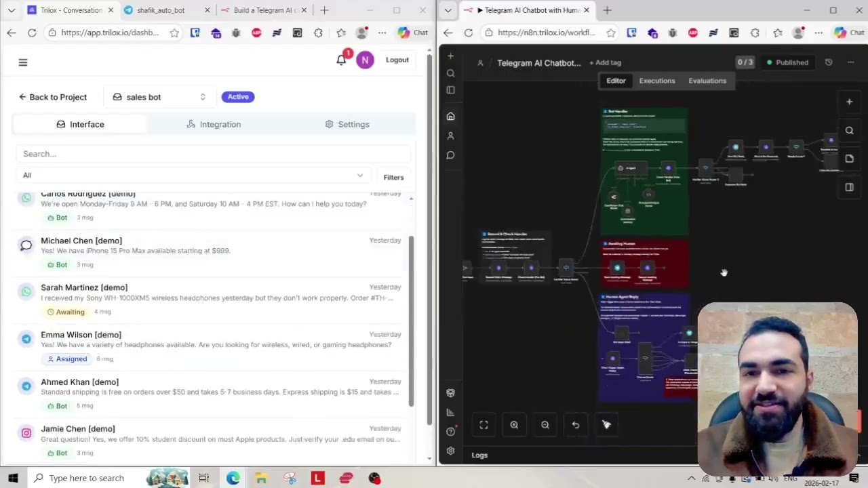Open search in the n8n left sidebar
Screen dimensions: 868x488
(450, 73)
